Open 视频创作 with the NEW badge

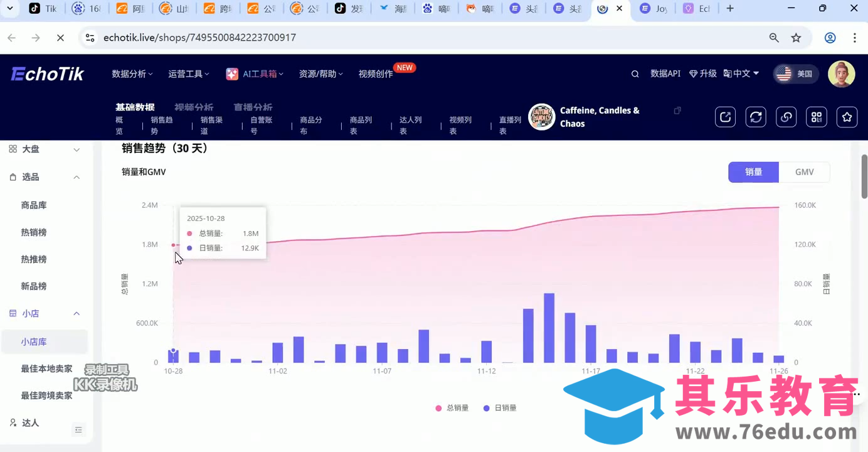point(375,73)
